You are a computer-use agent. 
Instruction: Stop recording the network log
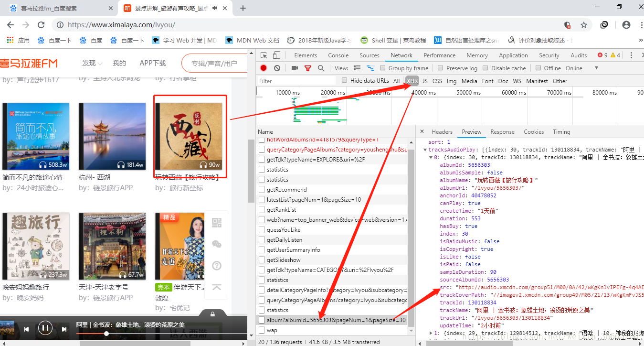(x=264, y=68)
